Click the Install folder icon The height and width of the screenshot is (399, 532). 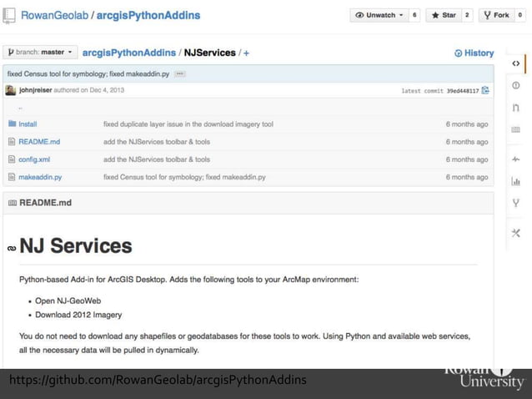point(13,124)
